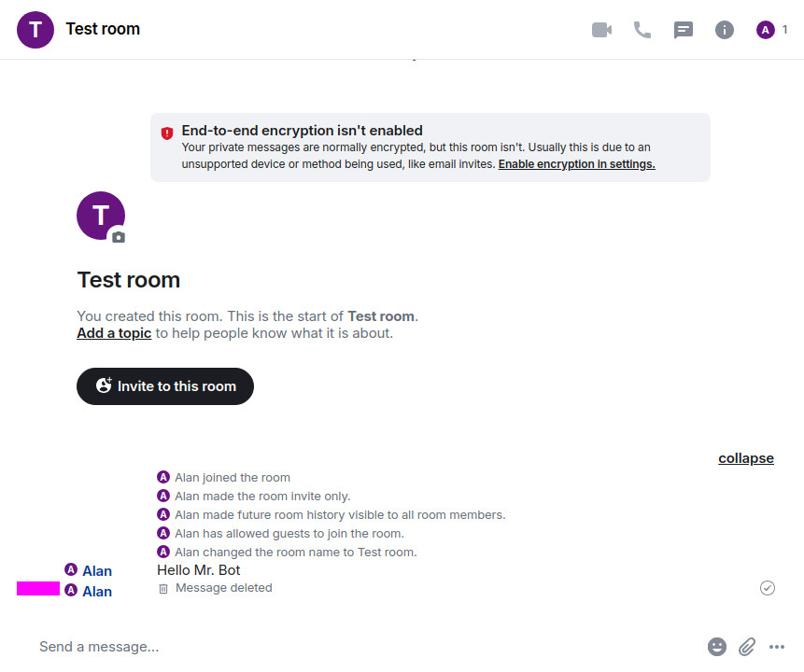Open the Test room header avatar

click(35, 30)
